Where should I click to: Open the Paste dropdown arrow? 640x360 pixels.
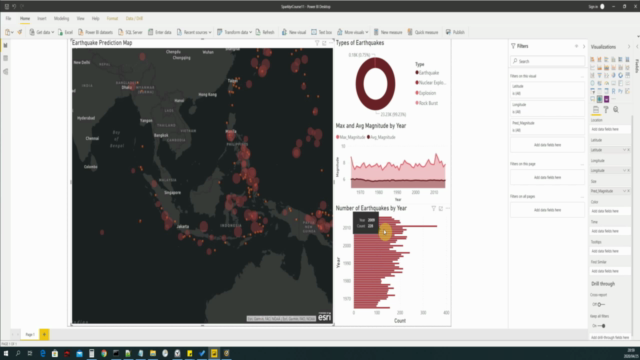pyautogui.click(x=12, y=32)
